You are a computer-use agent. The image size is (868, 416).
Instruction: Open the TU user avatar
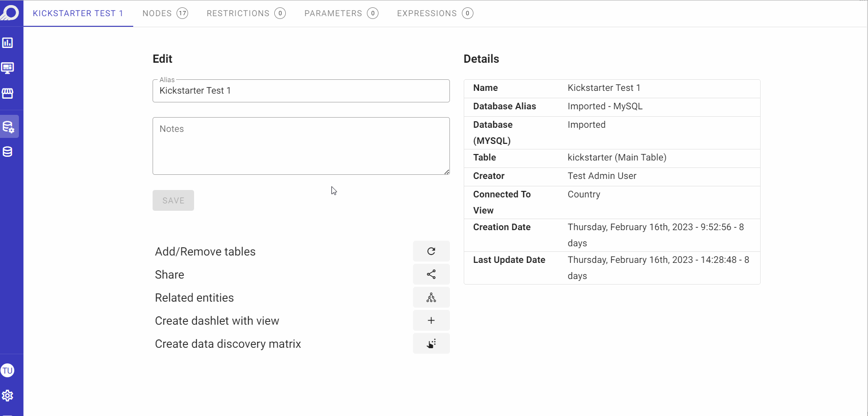pos(7,370)
